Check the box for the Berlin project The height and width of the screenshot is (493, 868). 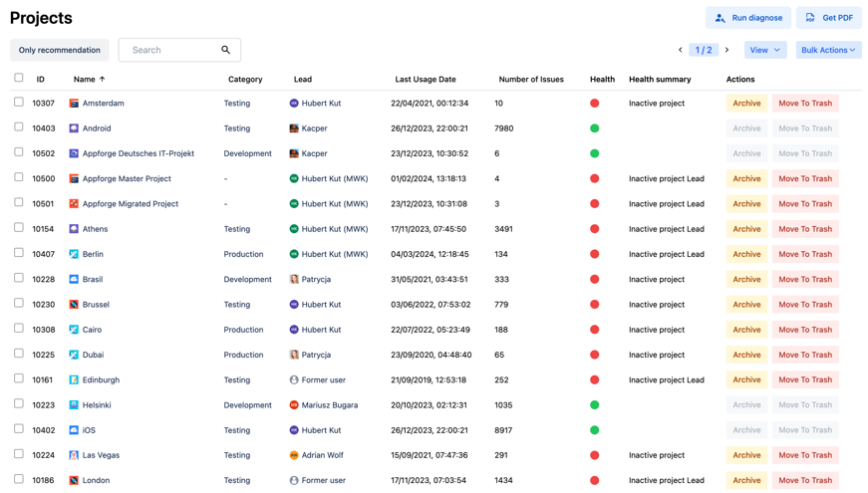tap(19, 253)
